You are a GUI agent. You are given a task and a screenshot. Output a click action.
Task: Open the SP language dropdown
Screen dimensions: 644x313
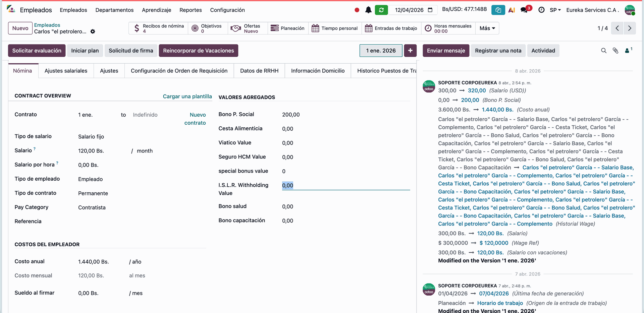[555, 10]
